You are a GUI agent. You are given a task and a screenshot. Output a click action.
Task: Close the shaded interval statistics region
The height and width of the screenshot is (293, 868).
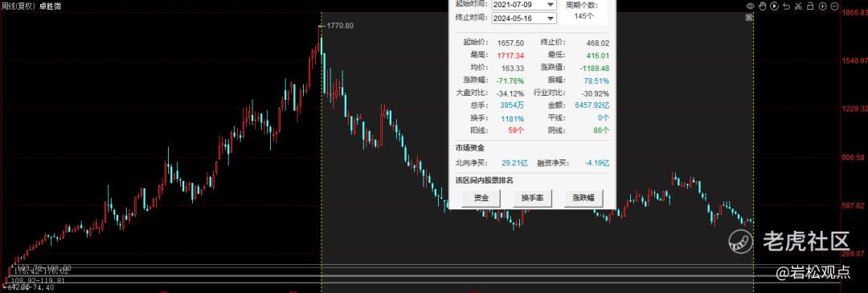[749, 17]
